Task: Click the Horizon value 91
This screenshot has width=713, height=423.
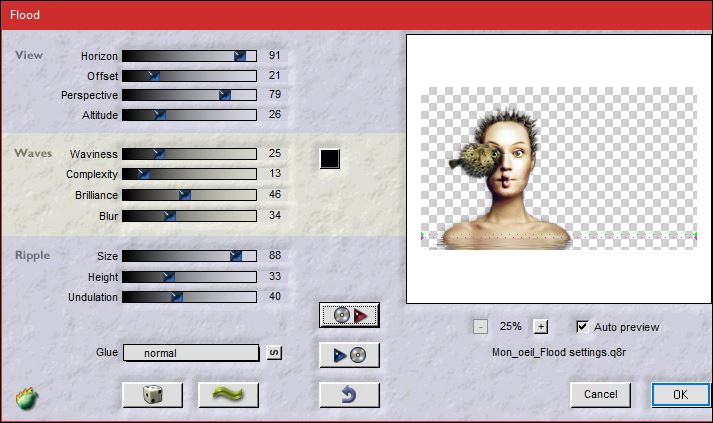Action: pyautogui.click(x=274, y=55)
